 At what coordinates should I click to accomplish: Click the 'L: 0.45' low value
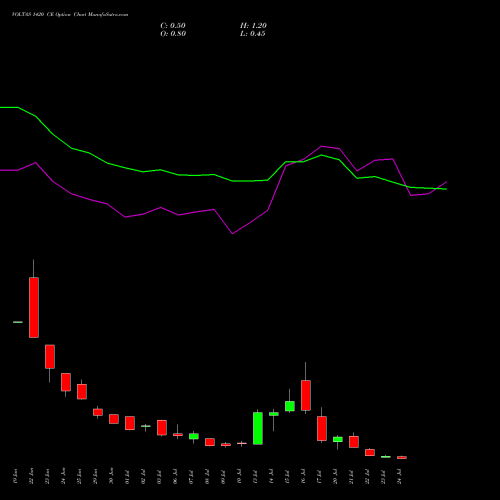pyautogui.click(x=253, y=34)
